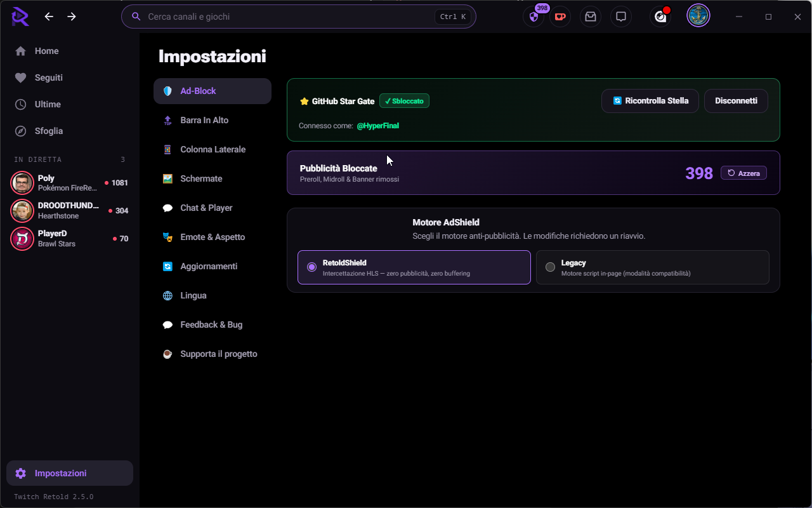This screenshot has width=812, height=508.
Task: Open Impostazioni in bottom sidebar
Action: coord(70,473)
